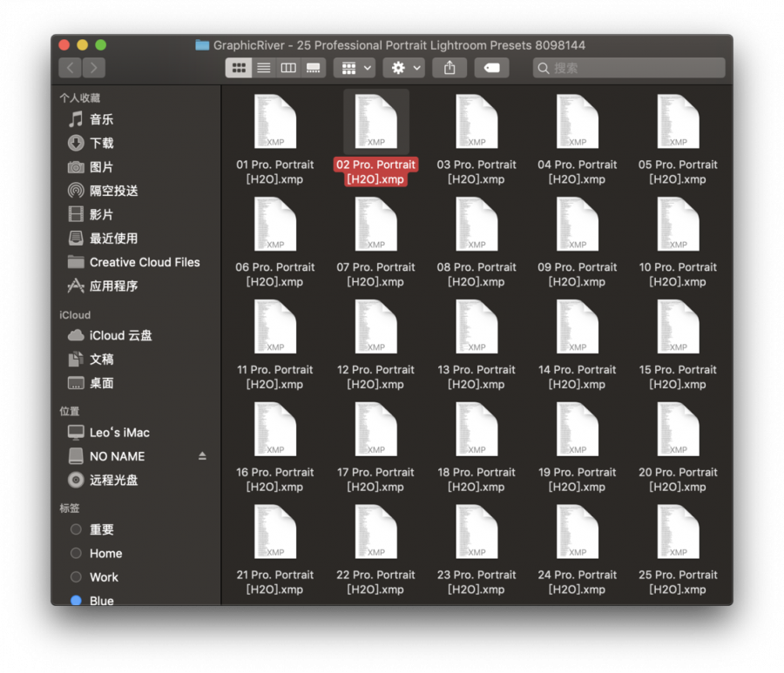Image resolution: width=784 pixels, height=673 pixels.
Task: Eject the NO NAME drive
Action: pyautogui.click(x=202, y=456)
